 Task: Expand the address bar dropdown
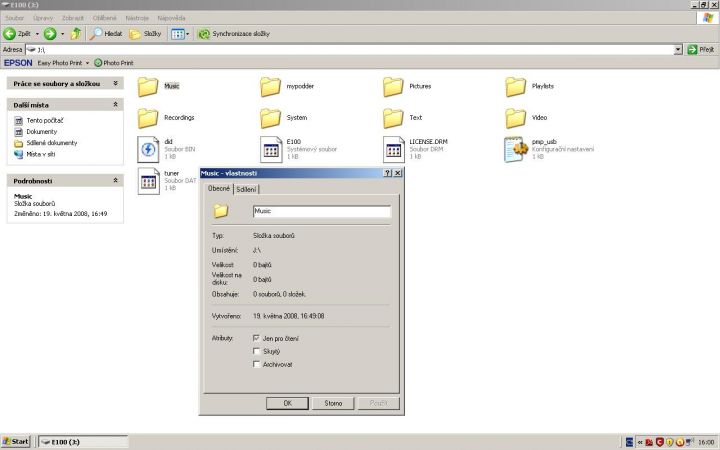[678, 50]
